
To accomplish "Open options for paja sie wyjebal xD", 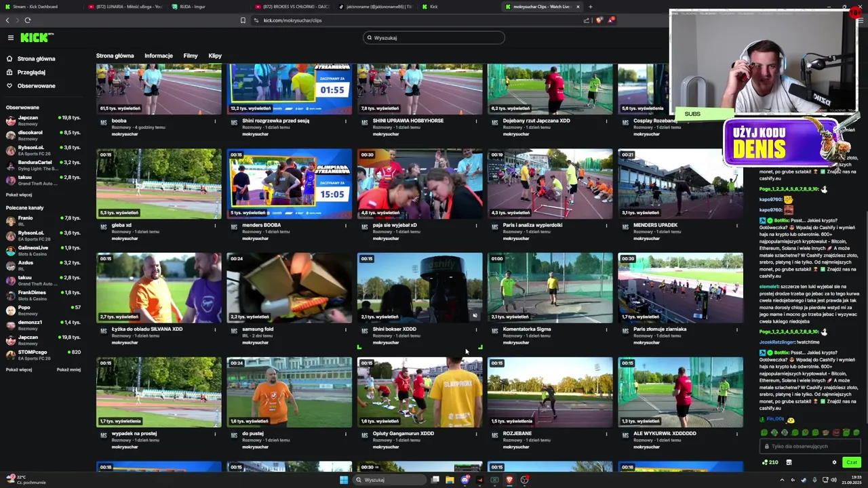I will click(476, 226).
